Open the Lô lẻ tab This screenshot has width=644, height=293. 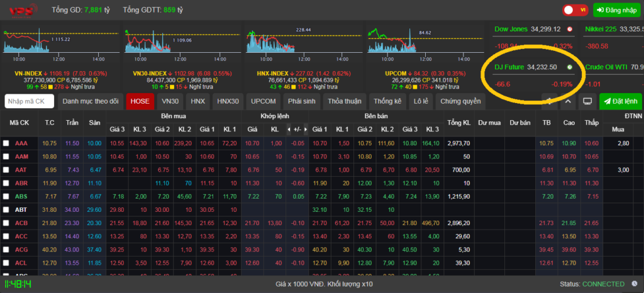point(421,101)
